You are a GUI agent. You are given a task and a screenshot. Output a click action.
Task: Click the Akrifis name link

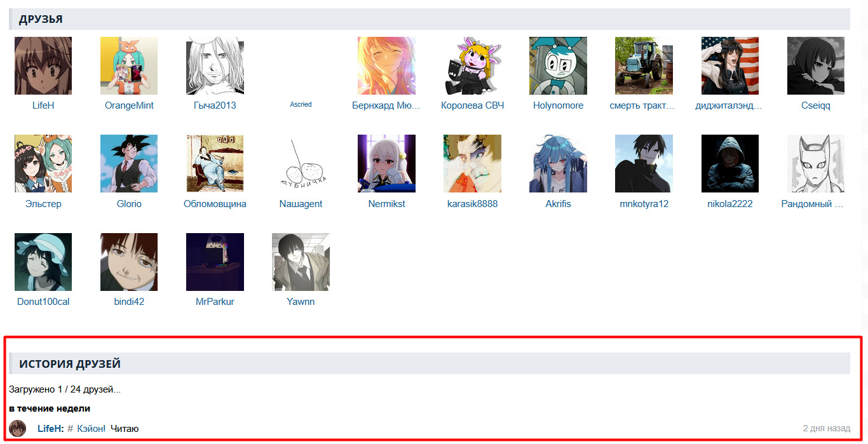(558, 204)
